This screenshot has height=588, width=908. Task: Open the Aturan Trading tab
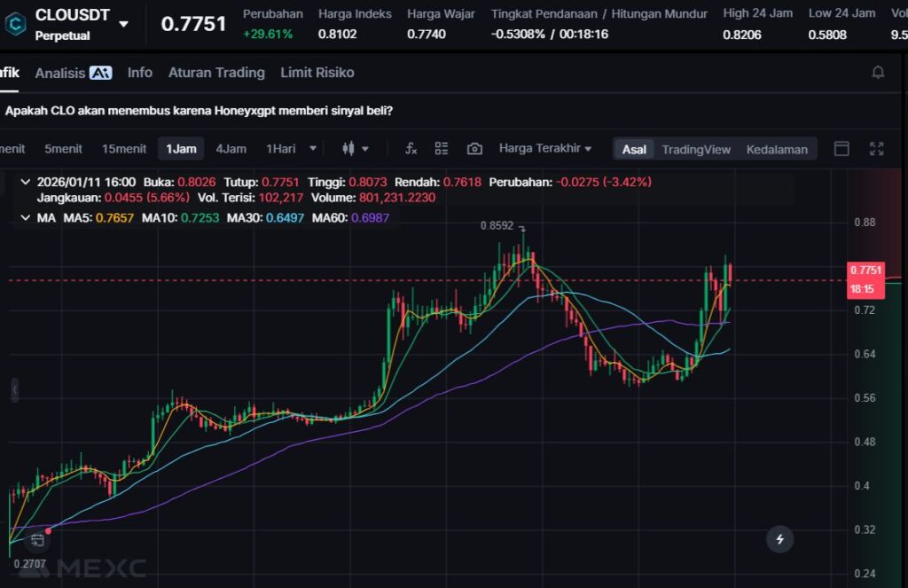(216, 73)
